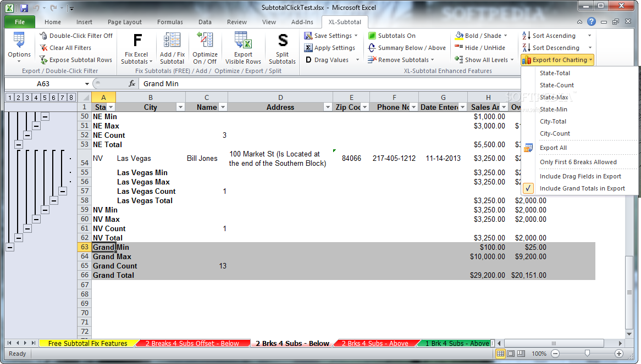Viewport: 641px width, 364px height.
Task: Open the Name column filter dropdown
Action: pyautogui.click(x=223, y=107)
